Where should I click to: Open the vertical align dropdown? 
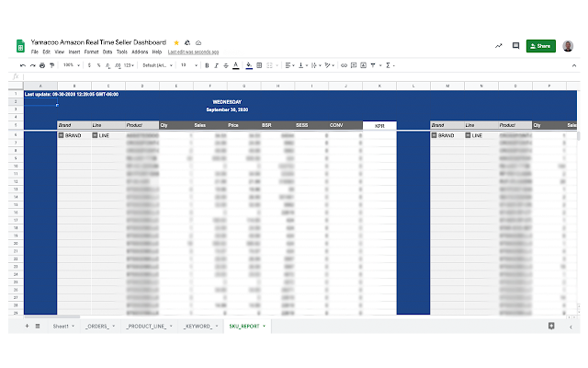(x=303, y=65)
